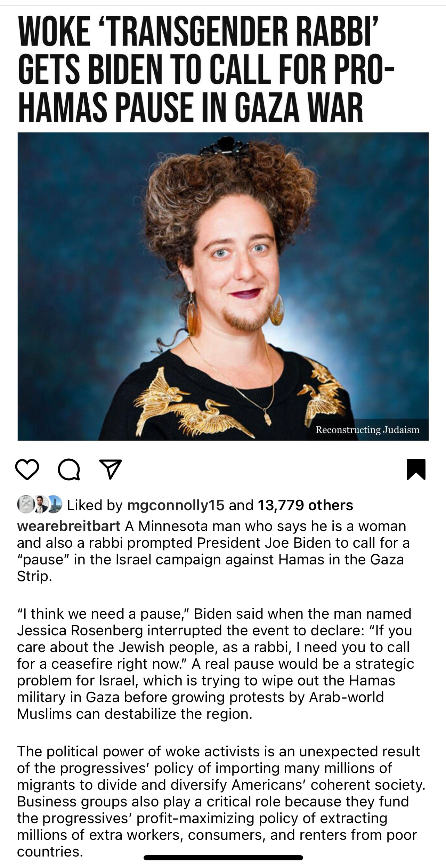Open mgconnolly15 profile link
Image resolution: width=446 pixels, height=868 pixels.
(x=176, y=505)
